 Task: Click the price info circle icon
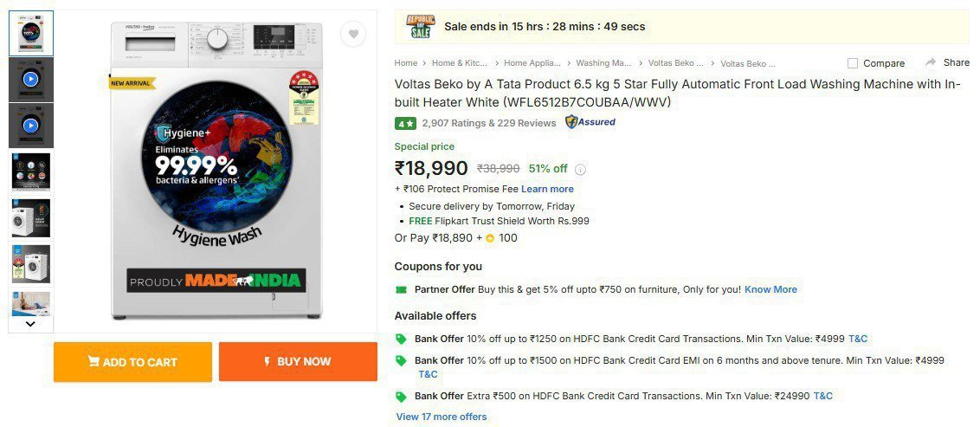(x=581, y=170)
